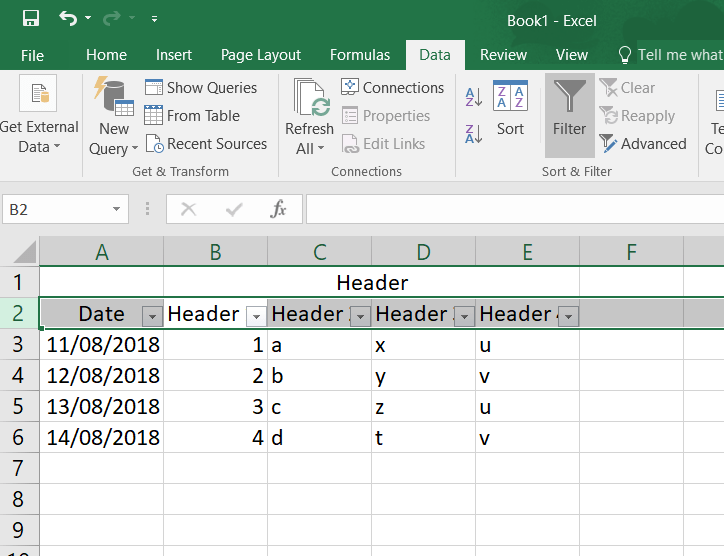
Task: Select the Data ribbon tab
Action: (435, 55)
